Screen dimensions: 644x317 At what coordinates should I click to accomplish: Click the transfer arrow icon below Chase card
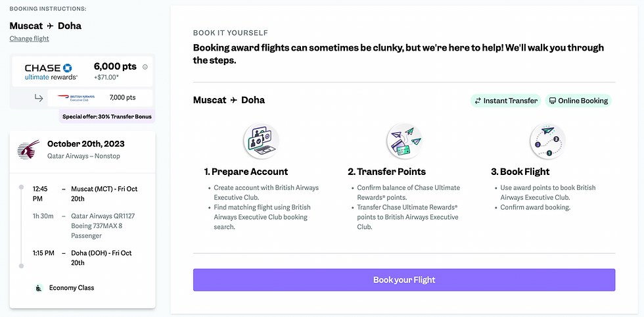pyautogui.click(x=39, y=98)
